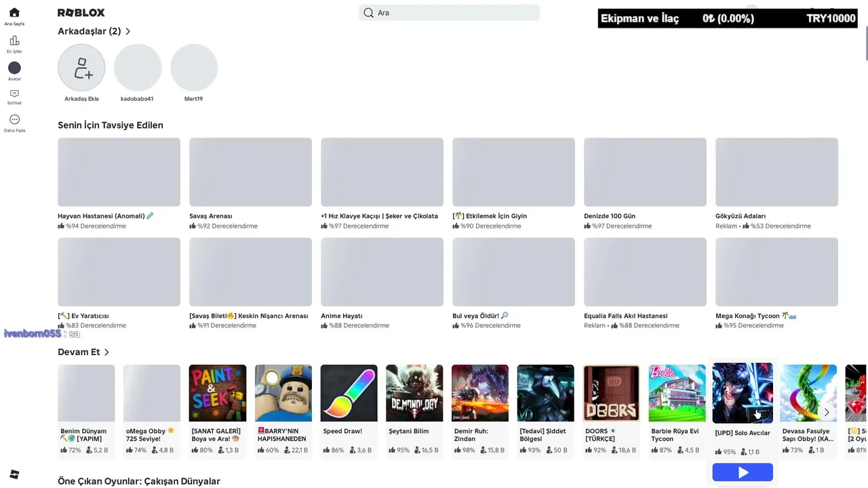The width and height of the screenshot is (868, 488).
Task: Open the [UPD] Solo Avcılar thumbnail
Action: pos(743,393)
